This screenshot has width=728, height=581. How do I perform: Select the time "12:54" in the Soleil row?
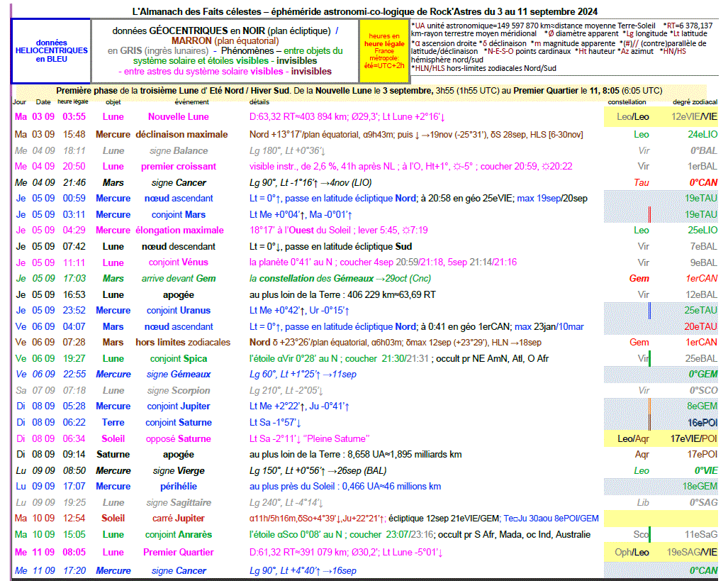pos(74,519)
